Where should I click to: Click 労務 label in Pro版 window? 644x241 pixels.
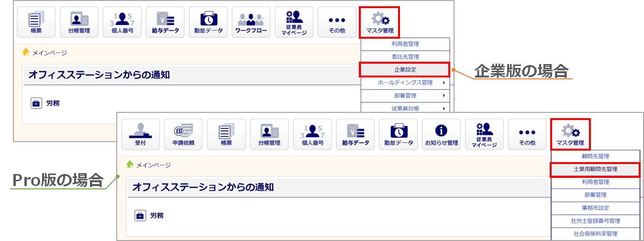click(x=156, y=216)
